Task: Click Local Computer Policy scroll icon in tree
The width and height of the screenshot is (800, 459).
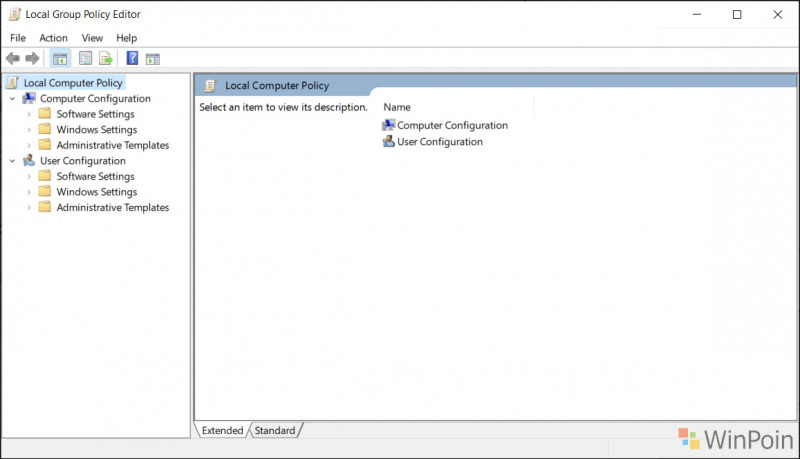Action: click(13, 83)
